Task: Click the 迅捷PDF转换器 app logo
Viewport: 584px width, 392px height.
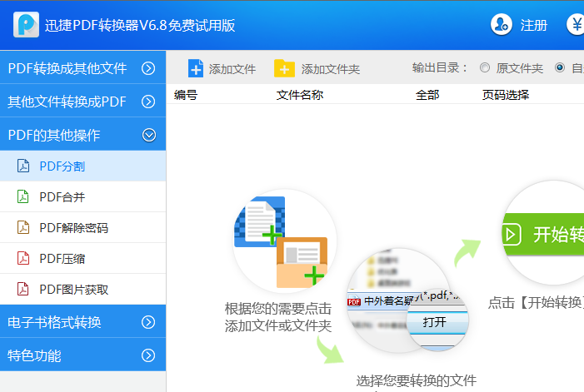Action: coord(26,25)
